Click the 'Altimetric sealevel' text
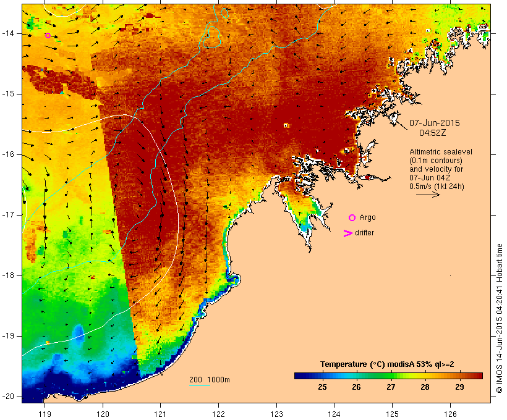 [x=441, y=152]
